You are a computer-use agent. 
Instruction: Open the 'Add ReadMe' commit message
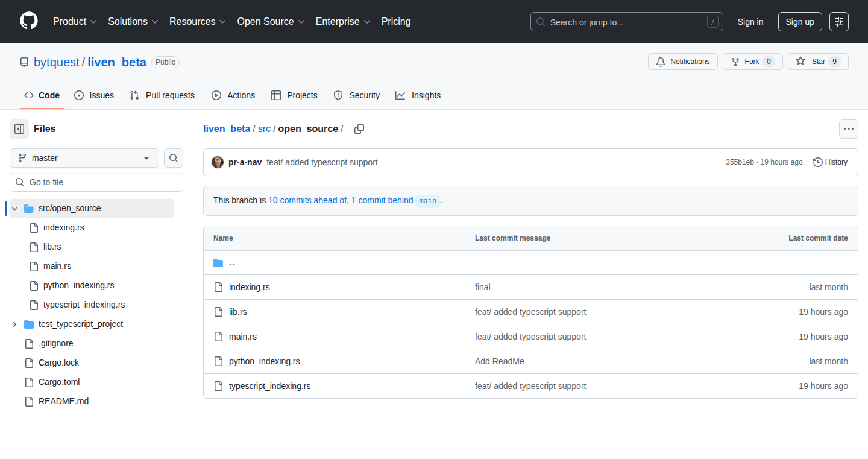500,361
